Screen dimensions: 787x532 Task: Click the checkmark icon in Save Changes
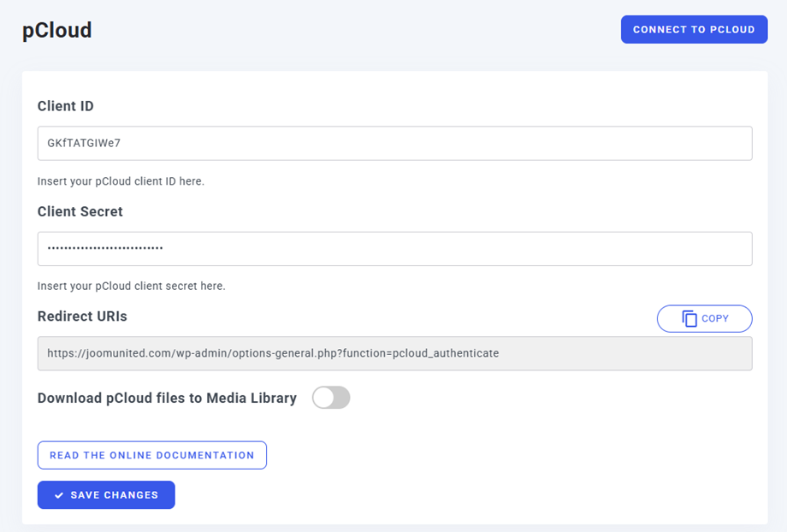pos(59,495)
